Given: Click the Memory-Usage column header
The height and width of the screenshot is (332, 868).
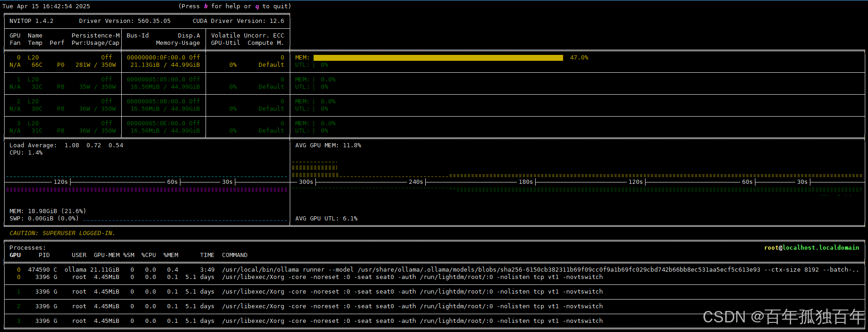Looking at the screenshot, I should (x=178, y=43).
